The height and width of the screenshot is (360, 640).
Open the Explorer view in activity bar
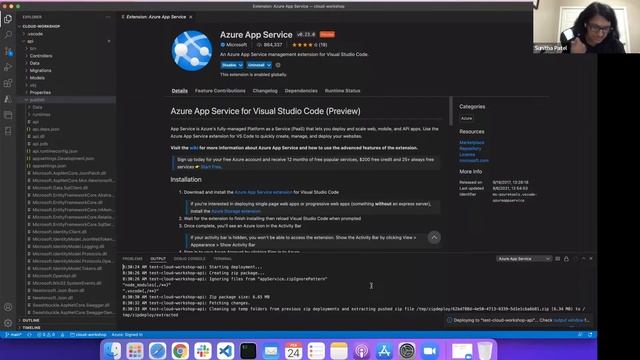tap(8, 19)
